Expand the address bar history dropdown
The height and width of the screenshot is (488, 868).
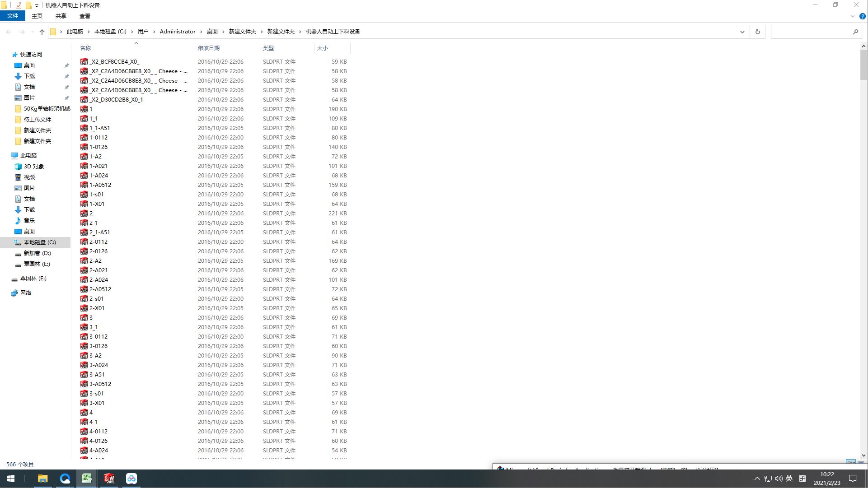tap(742, 32)
